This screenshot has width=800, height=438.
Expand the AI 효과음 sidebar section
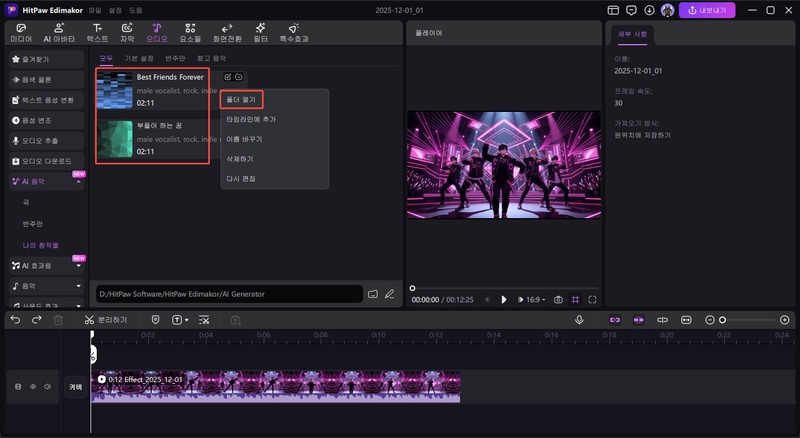pos(78,265)
